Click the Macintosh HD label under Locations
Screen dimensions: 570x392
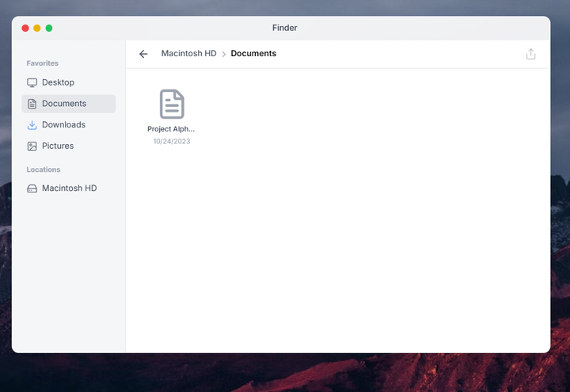[70, 188]
